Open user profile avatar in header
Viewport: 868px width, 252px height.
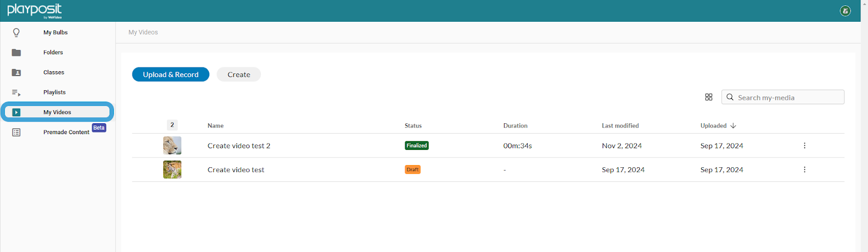(845, 11)
